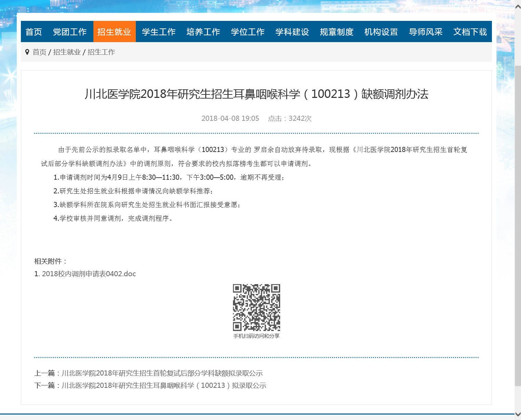This screenshot has height=420, width=521.
Task: Click the QR code image
Action: point(256,307)
